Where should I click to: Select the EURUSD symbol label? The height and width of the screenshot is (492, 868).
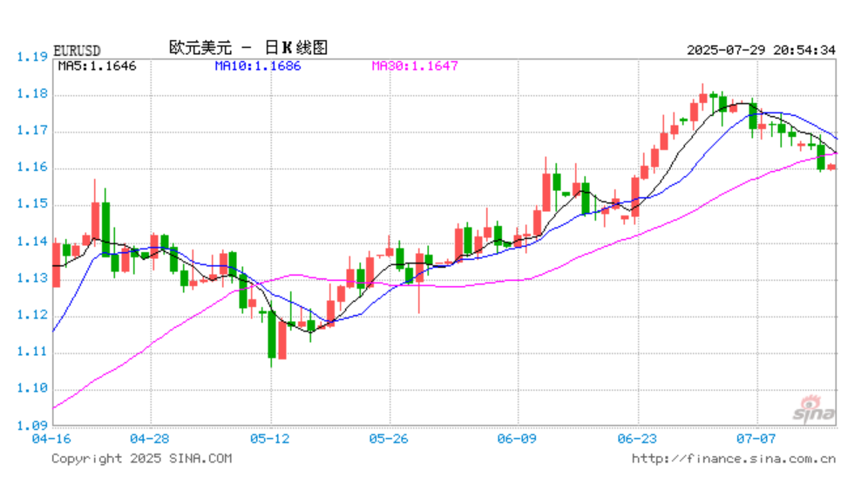click(77, 50)
